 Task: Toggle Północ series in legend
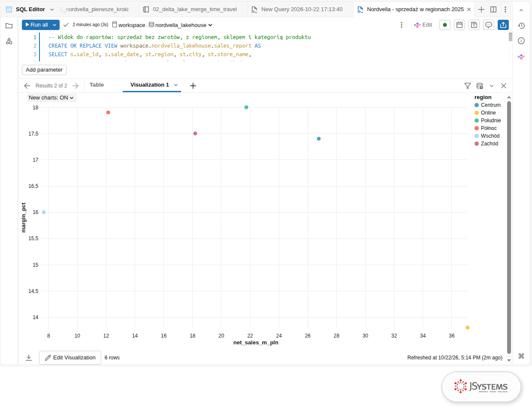(x=486, y=128)
